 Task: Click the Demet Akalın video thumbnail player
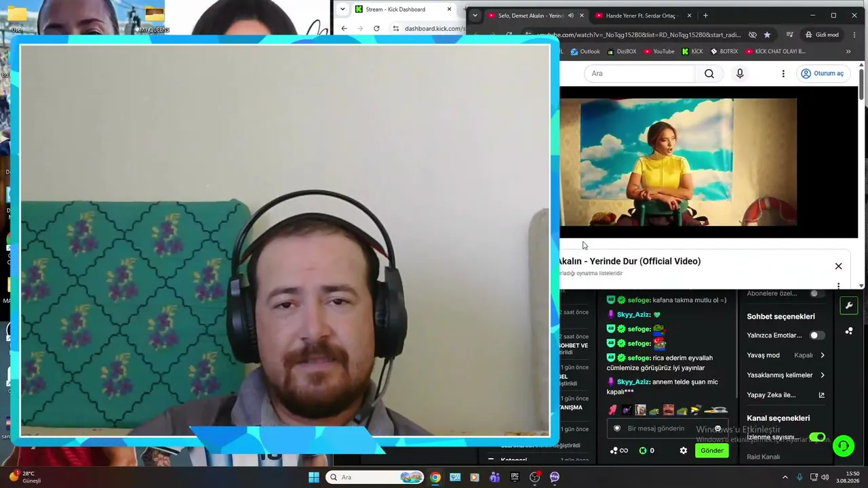pos(678,163)
